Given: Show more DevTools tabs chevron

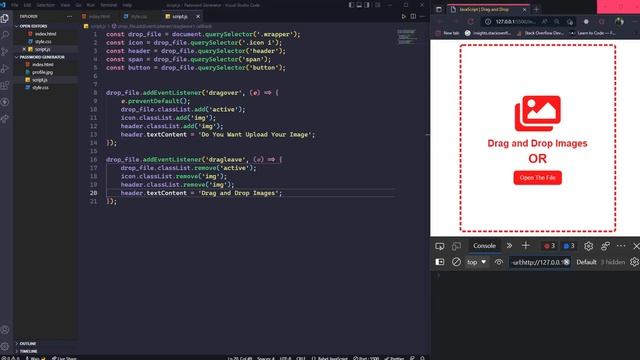Looking at the screenshot, I should (509, 245).
